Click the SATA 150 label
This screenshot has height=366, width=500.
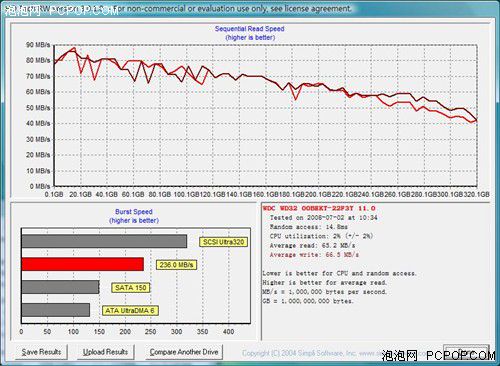[x=131, y=288]
